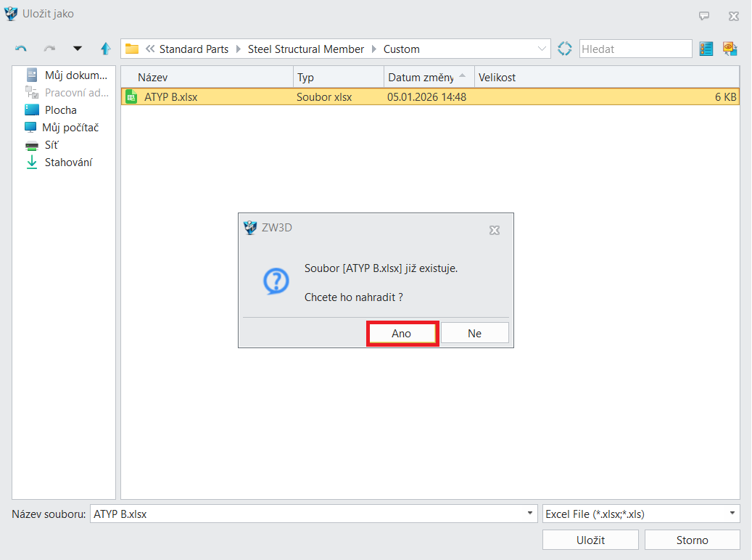Switch the file list view mode

706,49
